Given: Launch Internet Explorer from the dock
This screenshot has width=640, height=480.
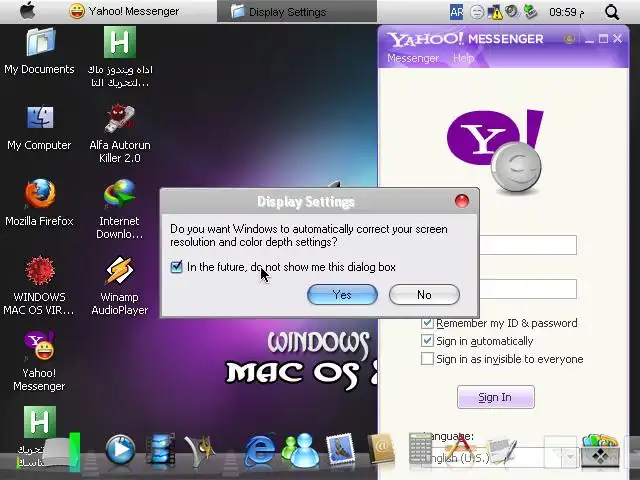Looking at the screenshot, I should point(260,451).
